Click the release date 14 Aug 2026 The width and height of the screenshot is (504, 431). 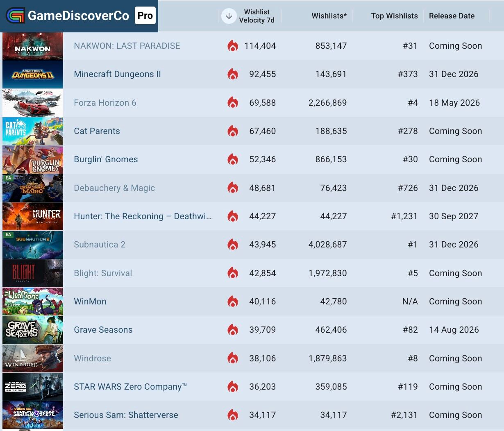(454, 330)
